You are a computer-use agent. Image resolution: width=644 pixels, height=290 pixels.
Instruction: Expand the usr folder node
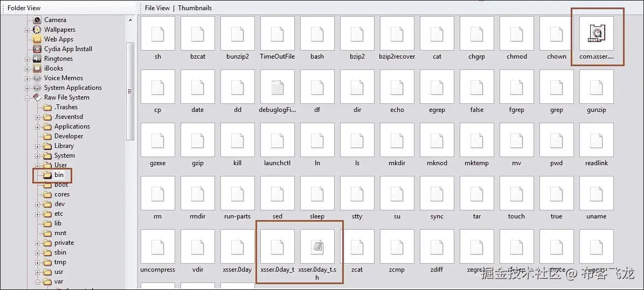pyautogui.click(x=37, y=272)
